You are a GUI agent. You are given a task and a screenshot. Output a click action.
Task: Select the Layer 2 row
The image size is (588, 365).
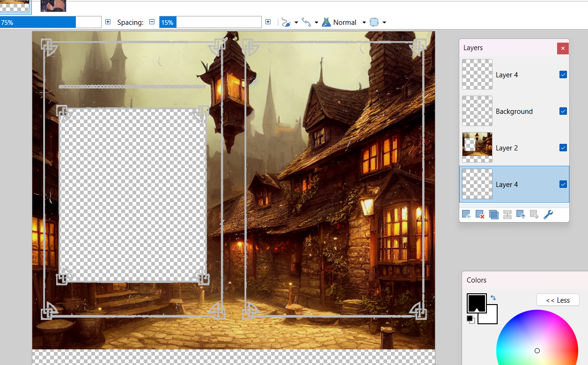[x=514, y=148]
